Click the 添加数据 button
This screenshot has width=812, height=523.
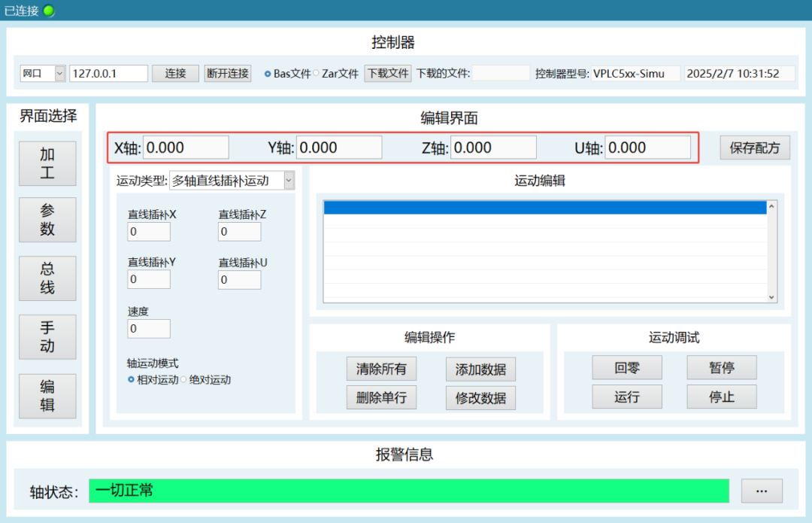[480, 369]
